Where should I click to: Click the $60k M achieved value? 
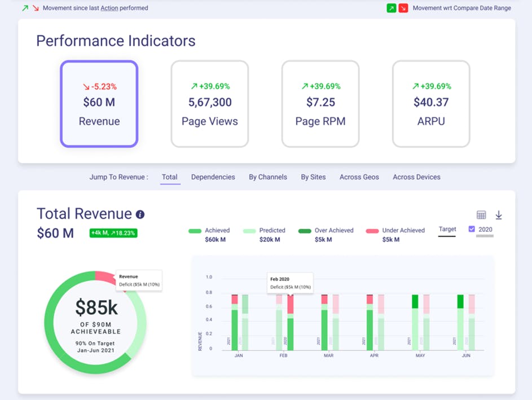click(x=215, y=240)
